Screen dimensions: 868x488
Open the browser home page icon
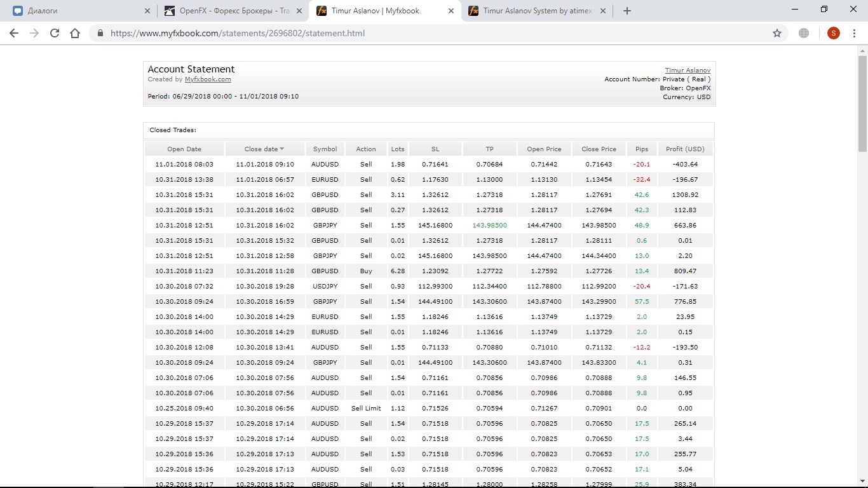75,33
